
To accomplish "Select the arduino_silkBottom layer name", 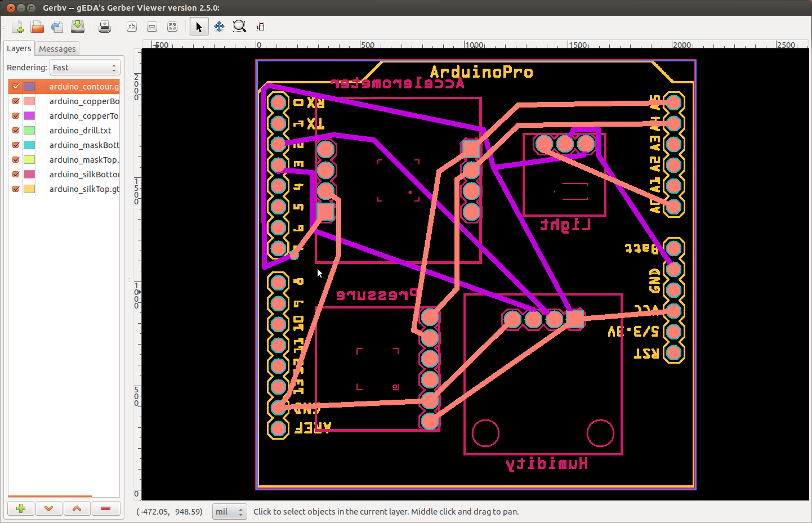I will coord(84,175).
